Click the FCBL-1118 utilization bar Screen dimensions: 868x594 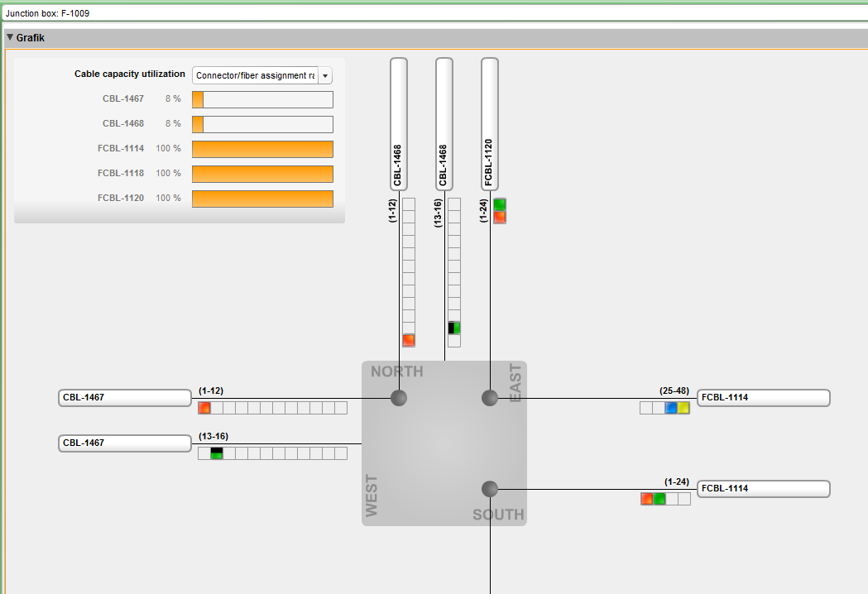262,174
